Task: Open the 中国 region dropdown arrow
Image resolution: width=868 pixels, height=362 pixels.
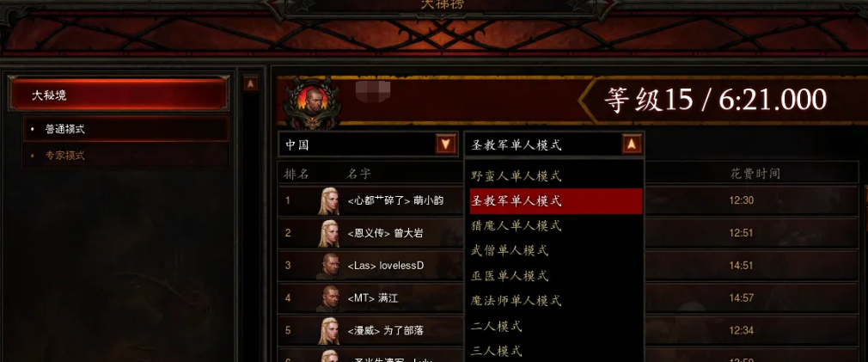Action: 446,145
